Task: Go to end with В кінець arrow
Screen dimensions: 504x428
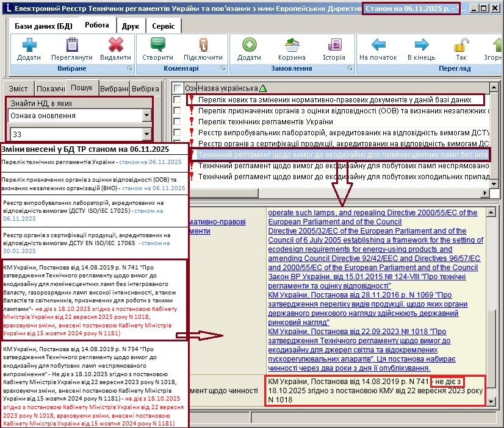Action: (422, 45)
